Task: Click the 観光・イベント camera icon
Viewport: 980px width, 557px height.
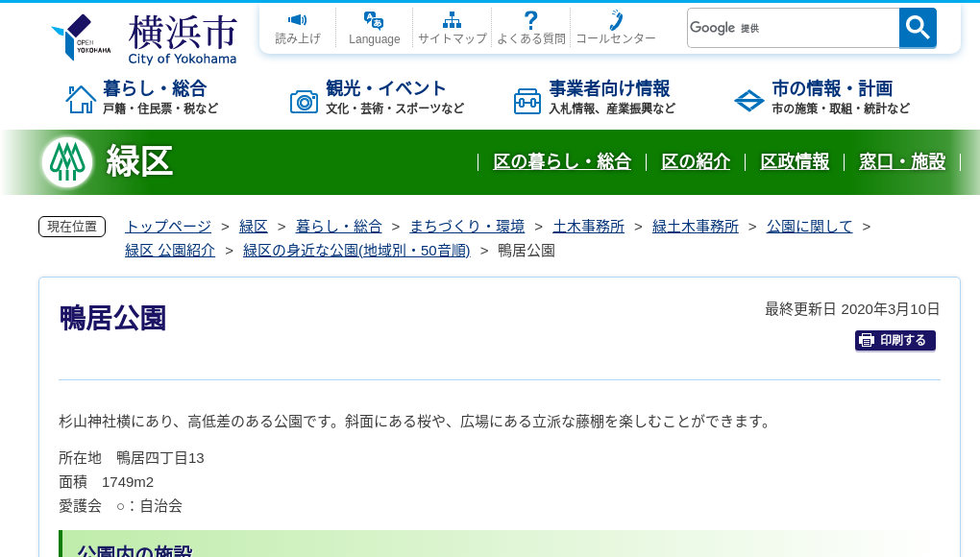Action: pyautogui.click(x=304, y=100)
